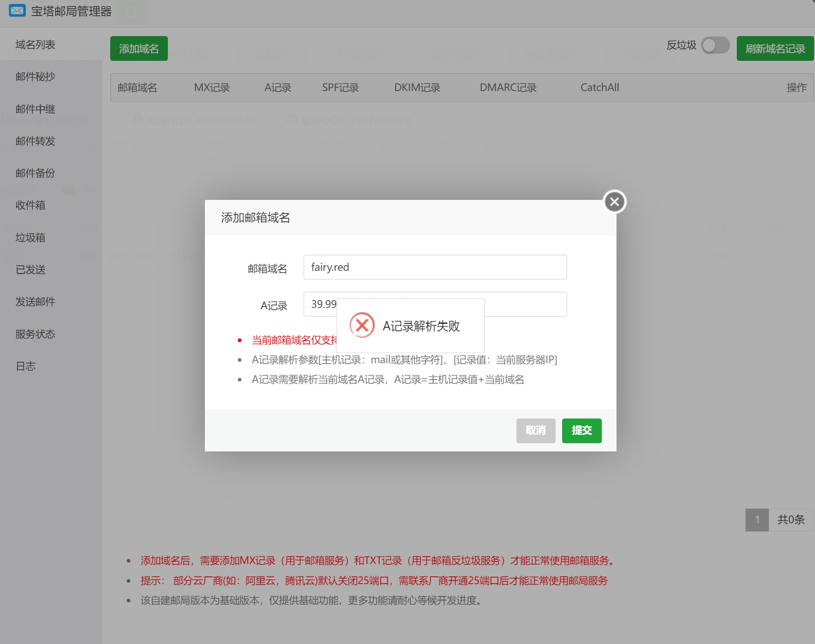Image resolution: width=815 pixels, height=644 pixels.
Task: Close the add mailbox domain dialog
Action: point(615,202)
